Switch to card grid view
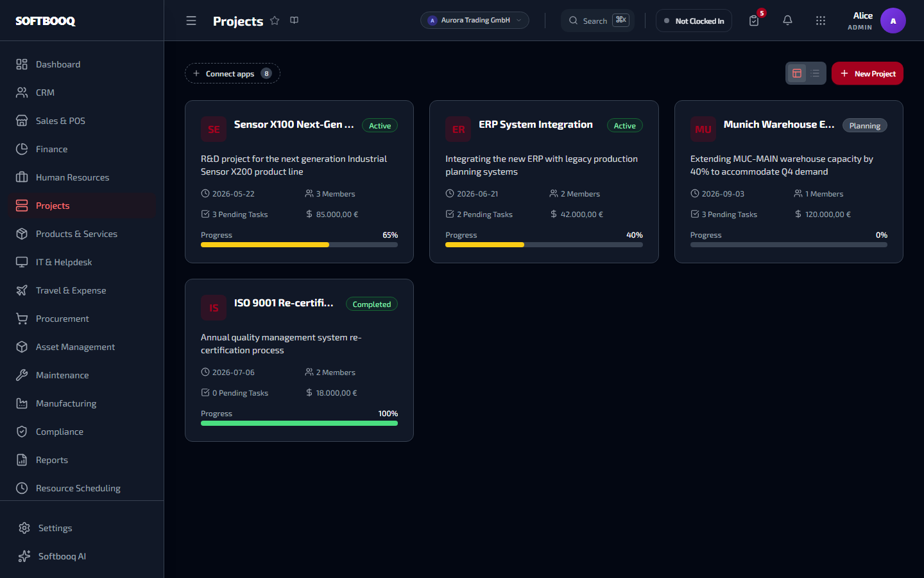 pyautogui.click(x=797, y=73)
